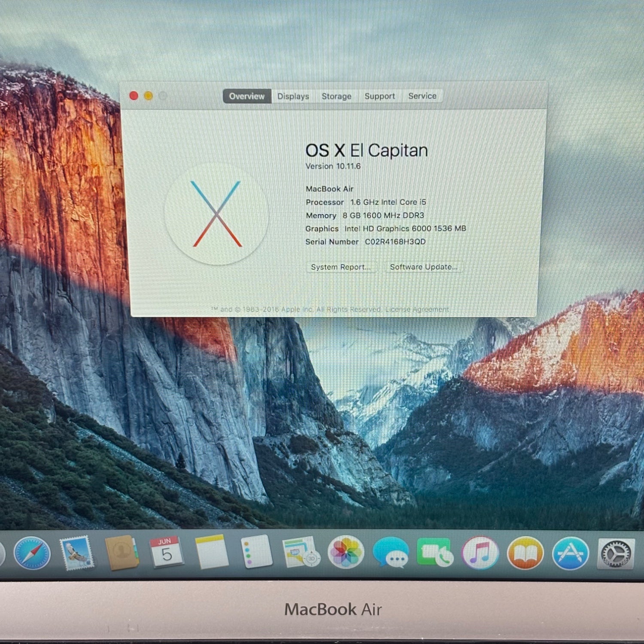Click the System Report... button
The image size is (644, 644).
pyautogui.click(x=341, y=267)
